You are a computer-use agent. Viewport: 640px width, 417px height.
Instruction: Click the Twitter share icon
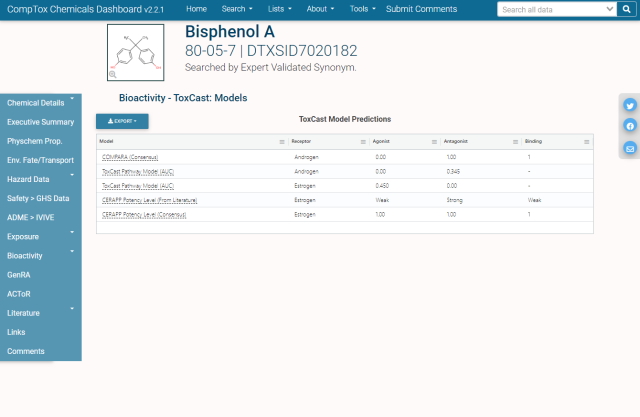pyautogui.click(x=630, y=105)
